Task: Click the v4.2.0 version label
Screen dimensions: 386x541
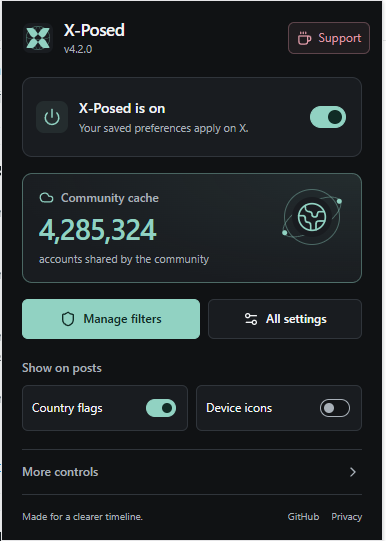Action: click(x=78, y=49)
